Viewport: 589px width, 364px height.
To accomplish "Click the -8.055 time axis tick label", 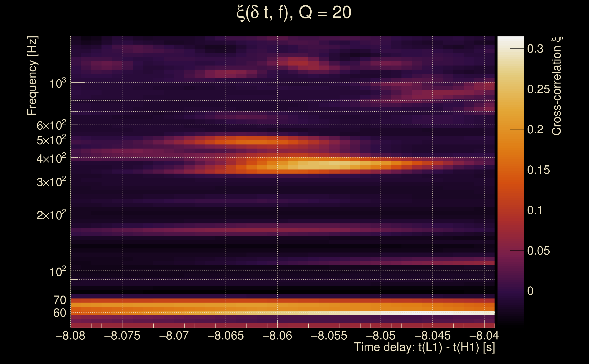I will tap(329, 336).
